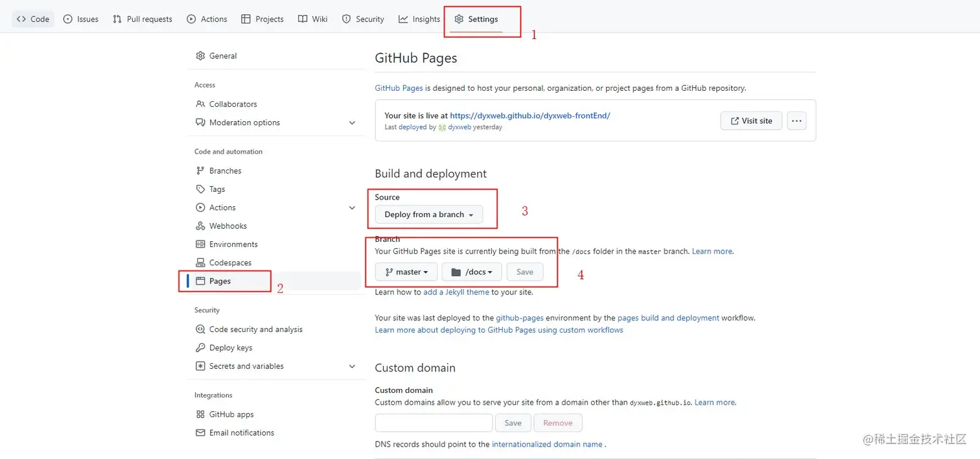Click the Collaborators people icon

pos(200,104)
